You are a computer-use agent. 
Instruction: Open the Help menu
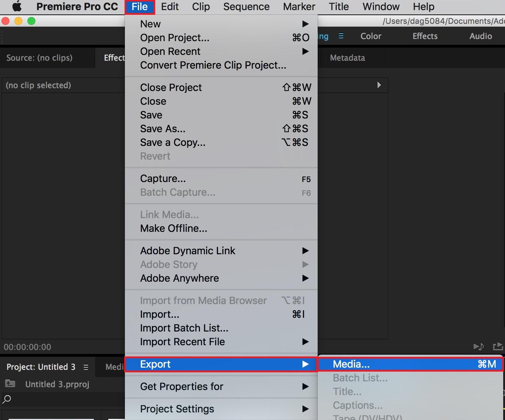point(423,7)
